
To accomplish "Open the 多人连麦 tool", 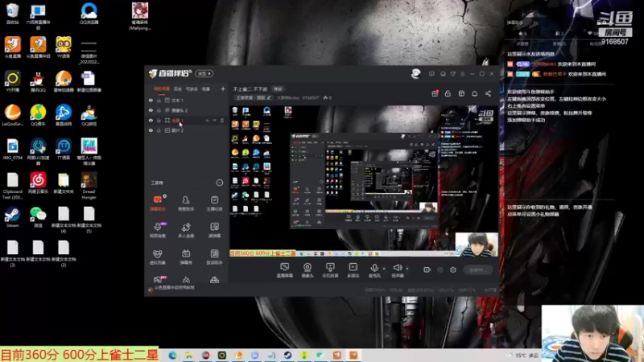I will (186, 230).
